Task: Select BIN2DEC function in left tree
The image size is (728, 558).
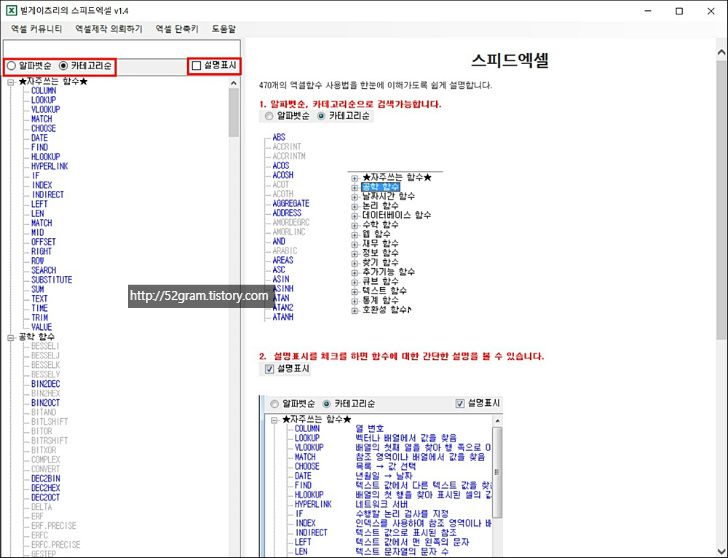Action: pyautogui.click(x=46, y=384)
